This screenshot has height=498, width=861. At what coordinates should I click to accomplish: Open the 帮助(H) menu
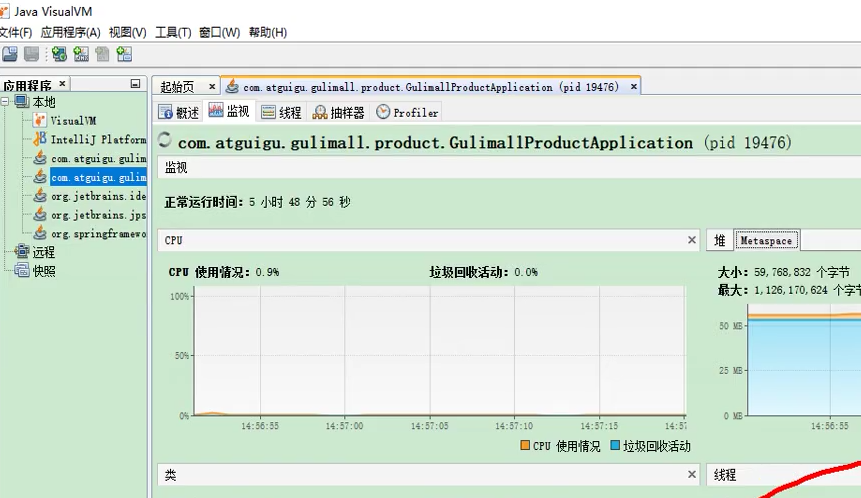point(267,32)
